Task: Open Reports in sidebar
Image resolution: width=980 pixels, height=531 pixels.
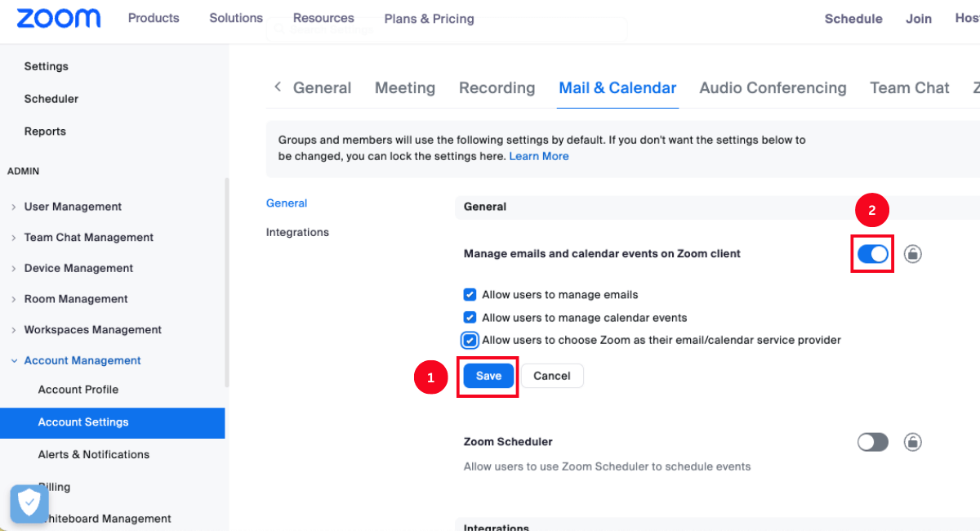Action: [x=45, y=132]
